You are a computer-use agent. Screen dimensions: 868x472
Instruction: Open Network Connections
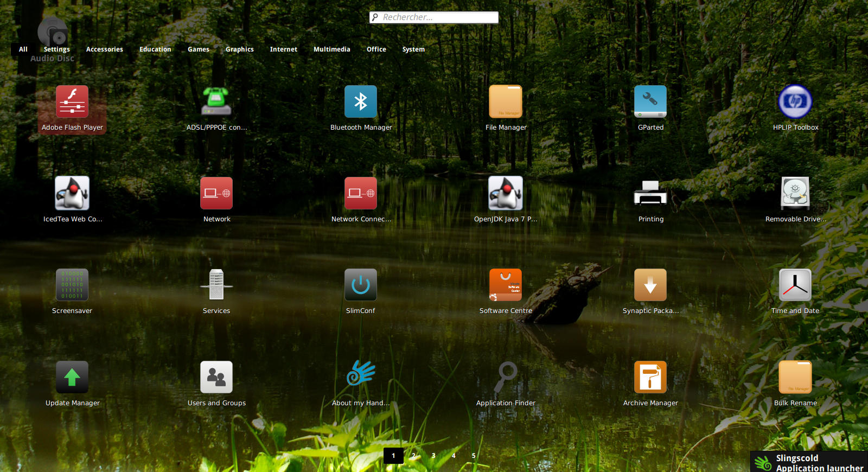[x=361, y=200]
